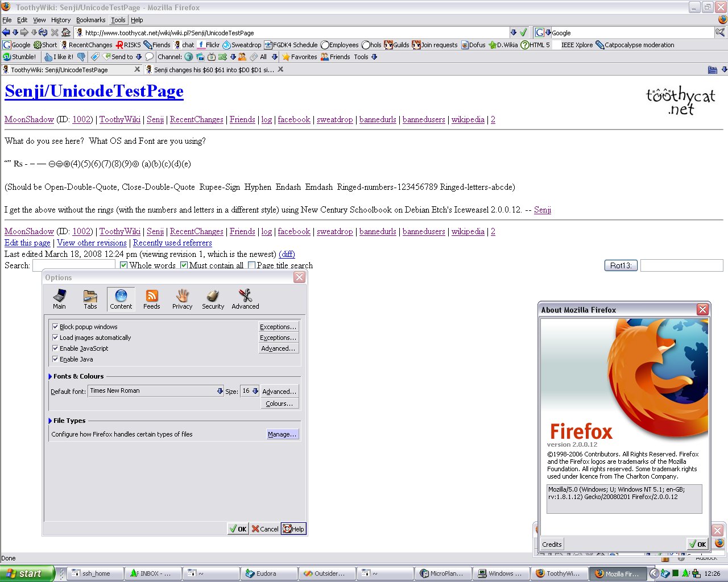Viewport: 728px width, 582px height.
Task: Click the Back navigation arrow
Action: (x=6, y=32)
